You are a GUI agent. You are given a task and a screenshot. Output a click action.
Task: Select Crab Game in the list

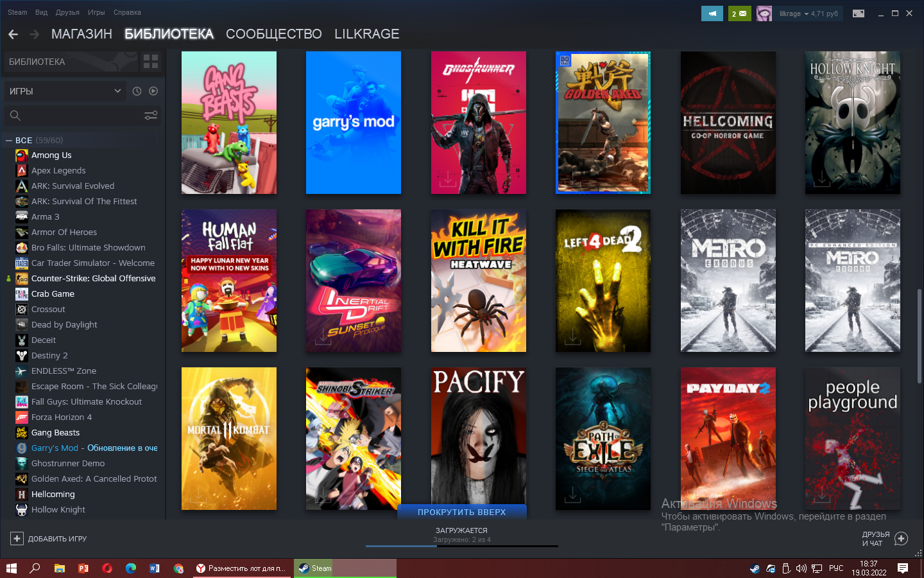[x=86, y=293]
